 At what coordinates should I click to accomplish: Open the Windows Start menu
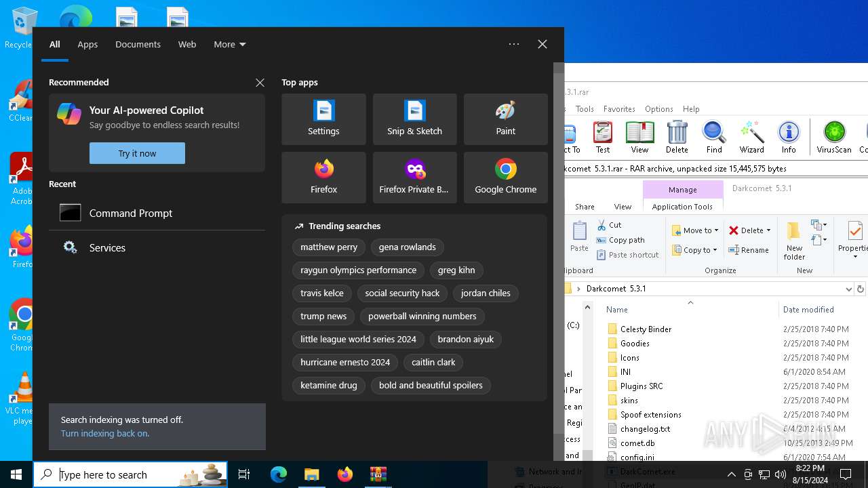[16, 474]
